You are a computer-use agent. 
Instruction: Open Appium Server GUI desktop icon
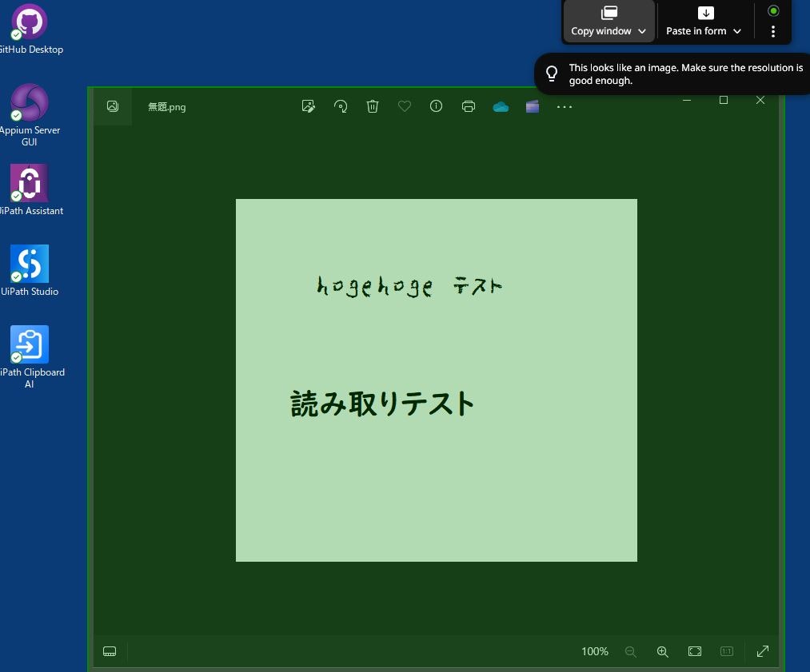30,116
